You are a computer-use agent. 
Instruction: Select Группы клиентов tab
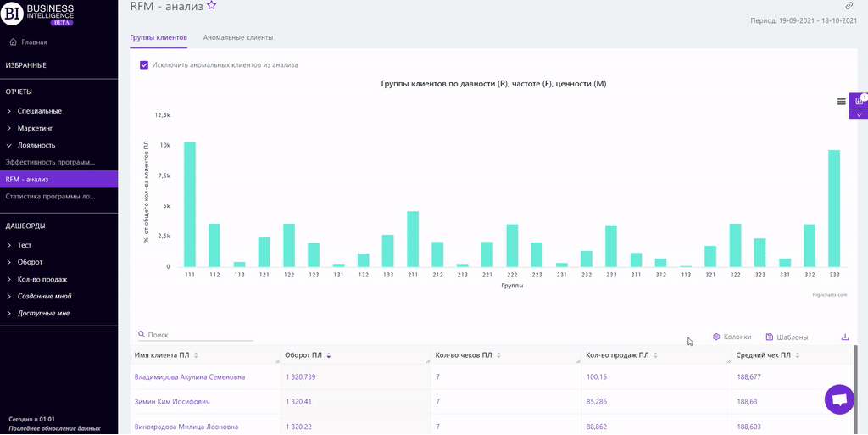[x=159, y=37]
